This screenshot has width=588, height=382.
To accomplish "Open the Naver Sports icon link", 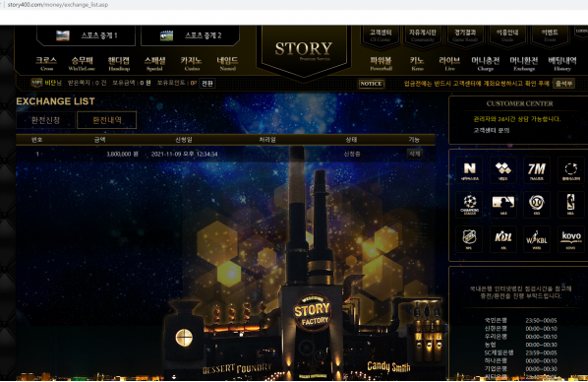I will (469, 170).
